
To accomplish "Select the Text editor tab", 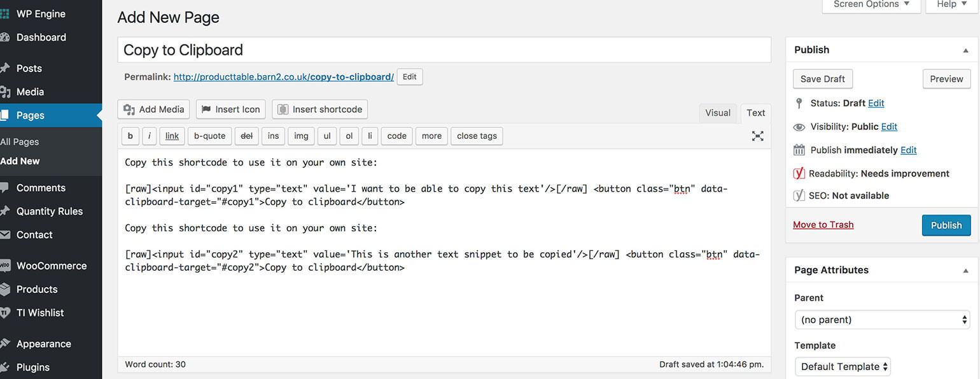I will pos(755,113).
